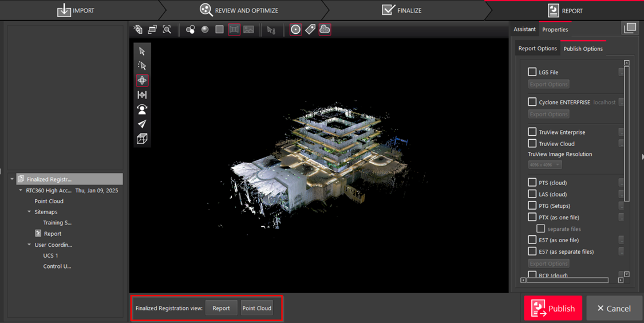The image size is (644, 323).
Task: Select the Orbit navigation tool
Action: tap(142, 80)
